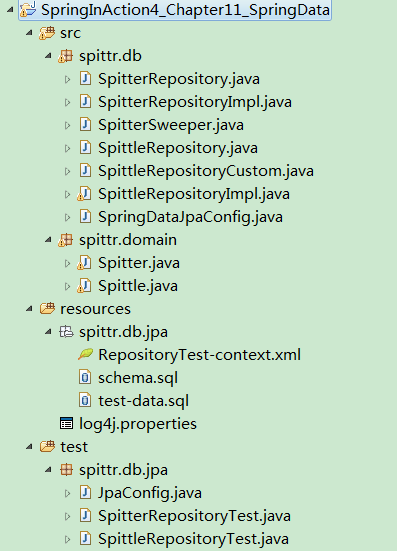The image size is (397, 551).
Task: Select the log4j.properties file name
Action: [138, 424]
